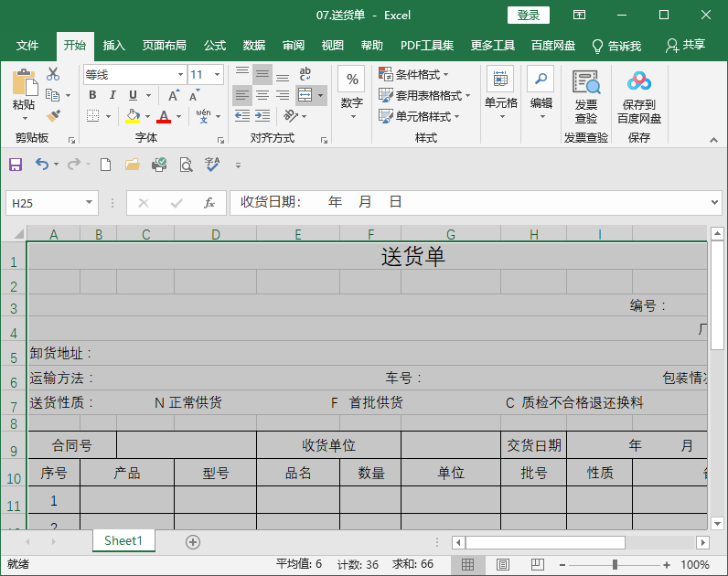This screenshot has height=576, width=728.
Task: Click the insert function fx icon
Action: point(209,203)
